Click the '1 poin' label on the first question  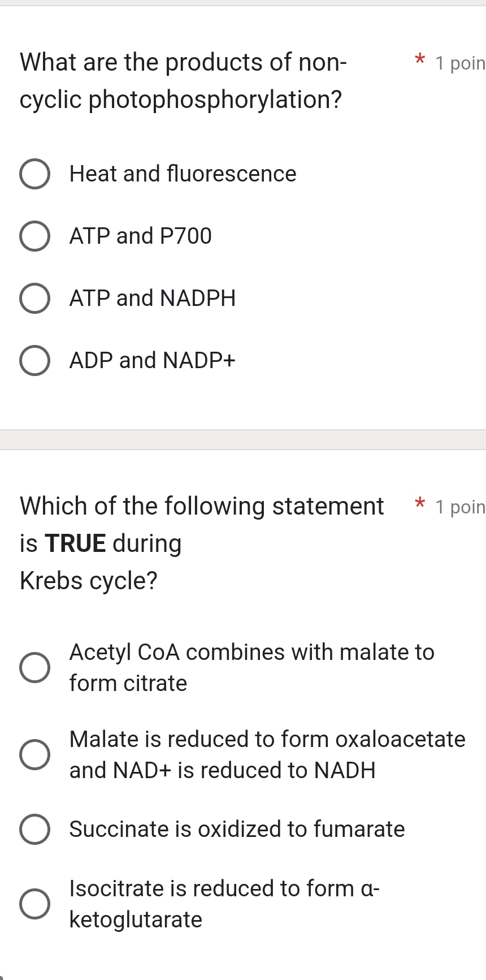click(x=459, y=63)
